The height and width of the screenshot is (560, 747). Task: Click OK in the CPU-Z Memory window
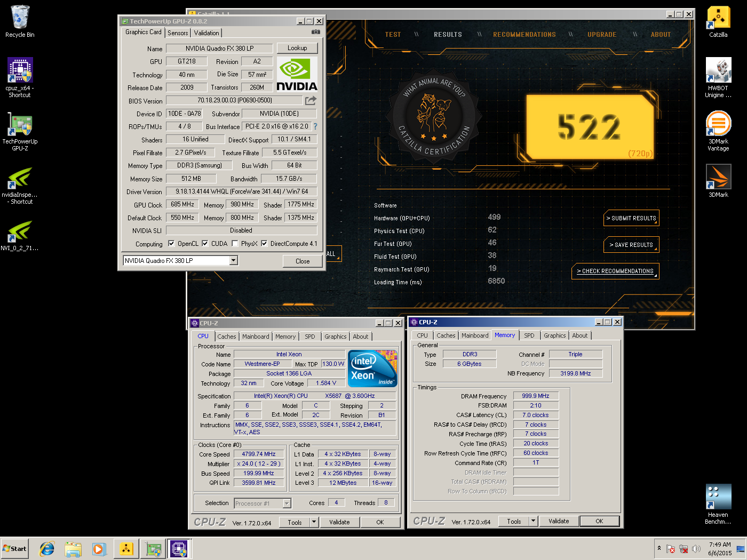[599, 521]
